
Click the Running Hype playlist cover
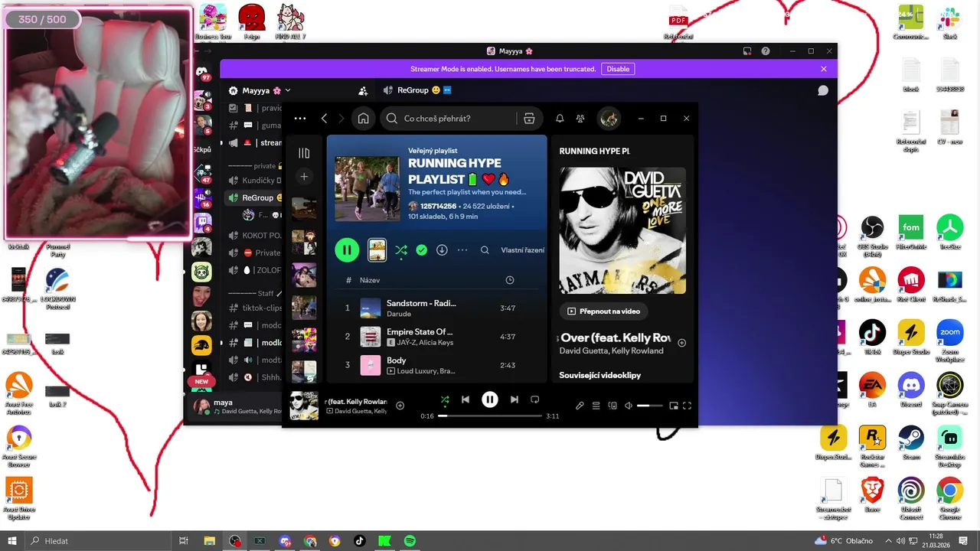pos(367,188)
